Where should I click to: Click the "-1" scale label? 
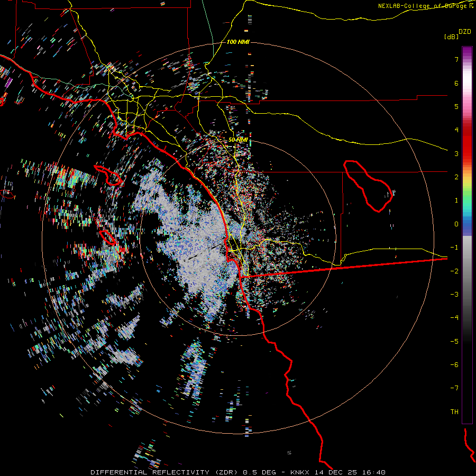[x=454, y=248]
